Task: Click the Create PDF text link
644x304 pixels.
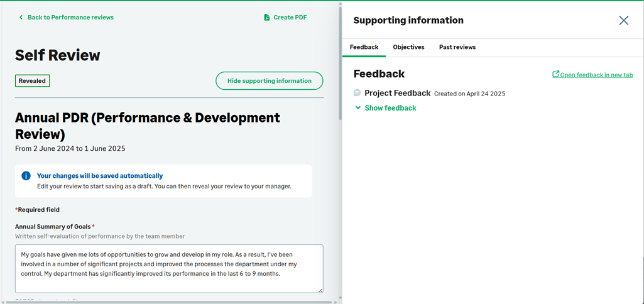Action: click(x=290, y=18)
